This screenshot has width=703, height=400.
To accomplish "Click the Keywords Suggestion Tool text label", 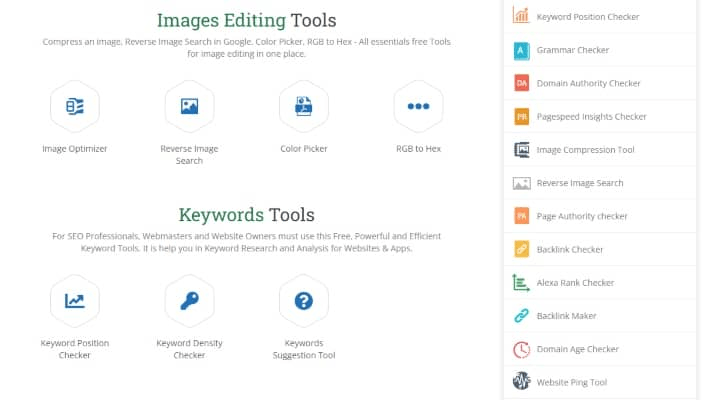I will [x=304, y=349].
